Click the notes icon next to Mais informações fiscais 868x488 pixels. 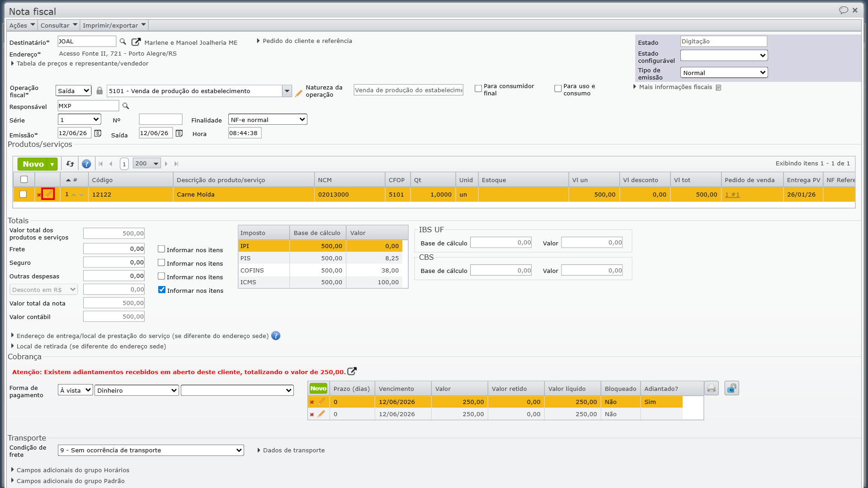click(x=718, y=87)
